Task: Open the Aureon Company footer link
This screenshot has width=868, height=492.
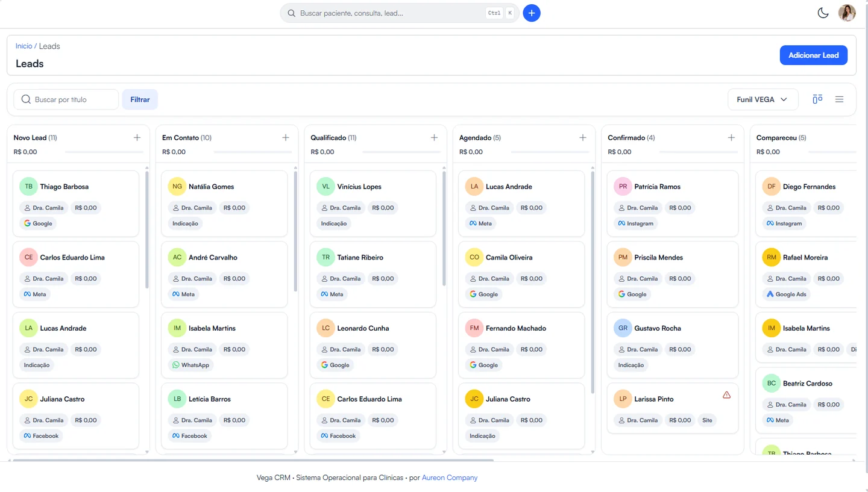Action: click(450, 478)
